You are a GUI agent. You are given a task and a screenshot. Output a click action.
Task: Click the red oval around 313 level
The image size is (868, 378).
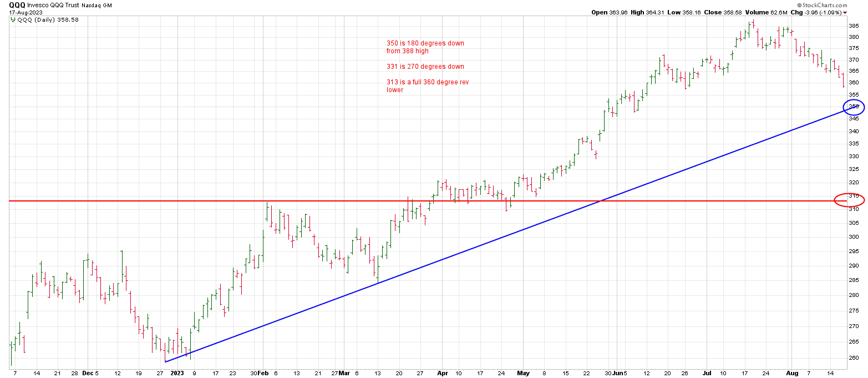(849, 199)
